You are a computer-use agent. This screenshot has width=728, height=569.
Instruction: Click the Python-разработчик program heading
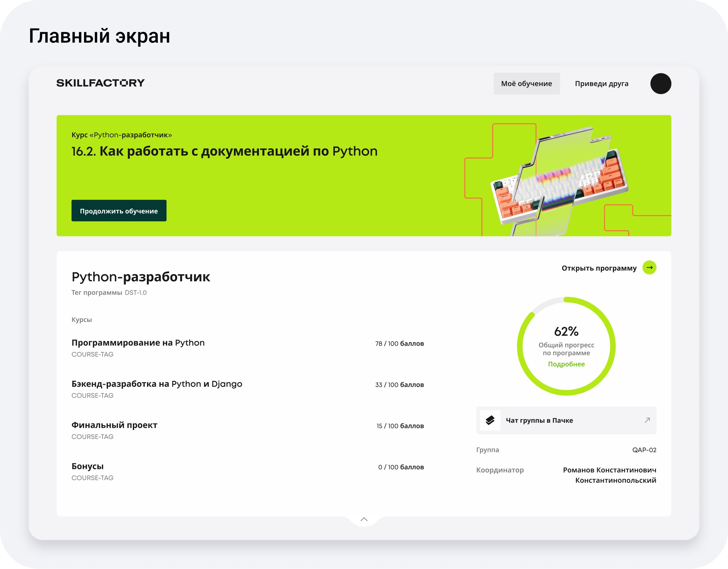click(x=141, y=277)
